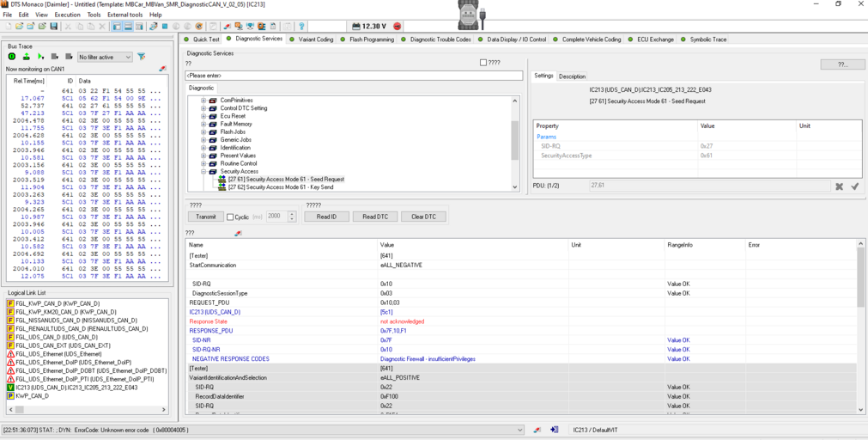Expand the ComPrimitives tree node
The height and width of the screenshot is (440, 868).
pyautogui.click(x=203, y=101)
